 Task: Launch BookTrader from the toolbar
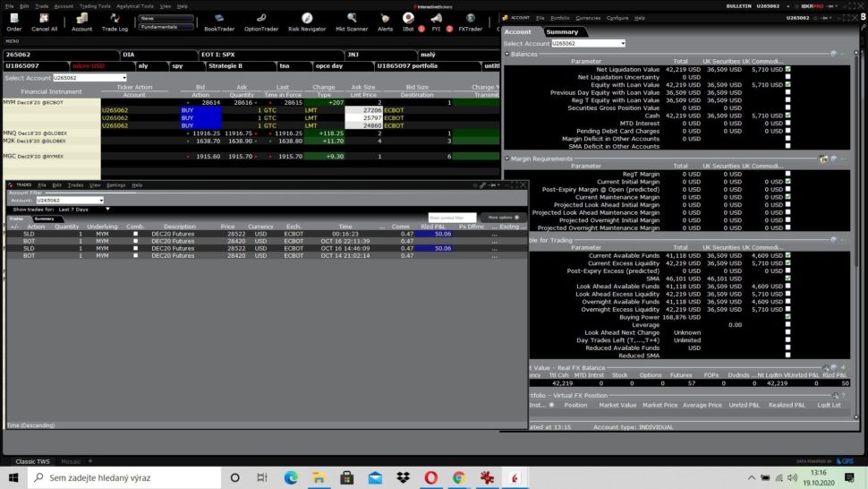coord(219,22)
